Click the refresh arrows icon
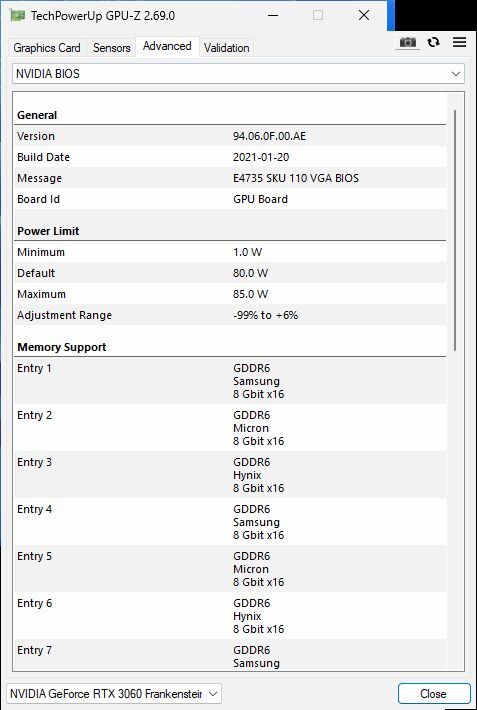 [434, 42]
